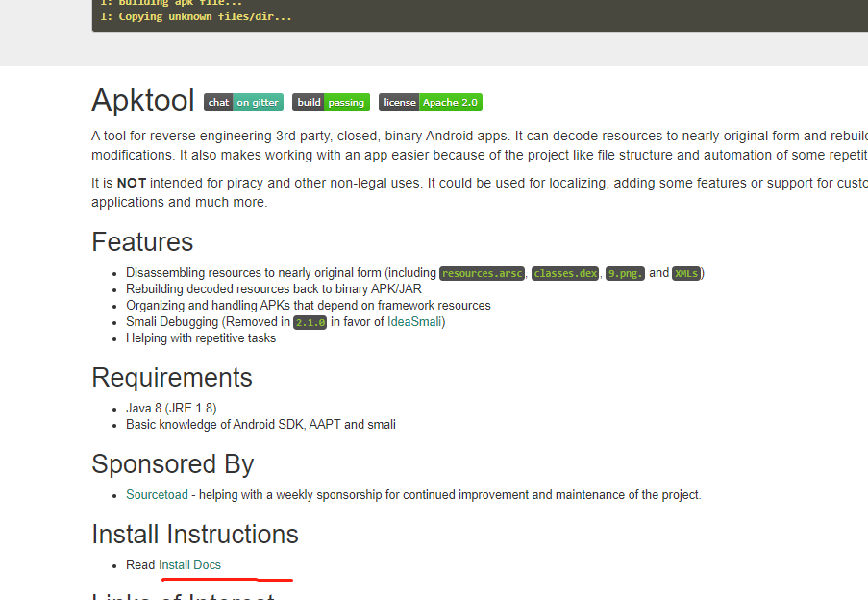Open the IdeaSmali link

click(415, 321)
